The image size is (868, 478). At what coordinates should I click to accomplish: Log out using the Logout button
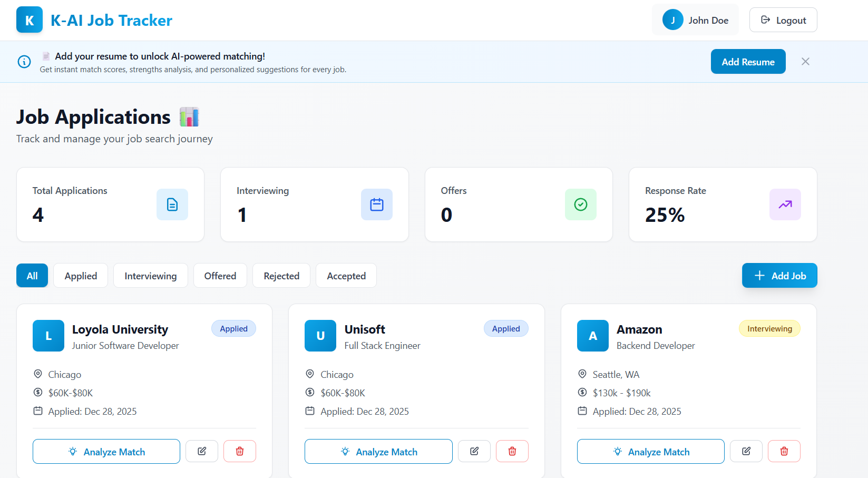pyautogui.click(x=783, y=20)
